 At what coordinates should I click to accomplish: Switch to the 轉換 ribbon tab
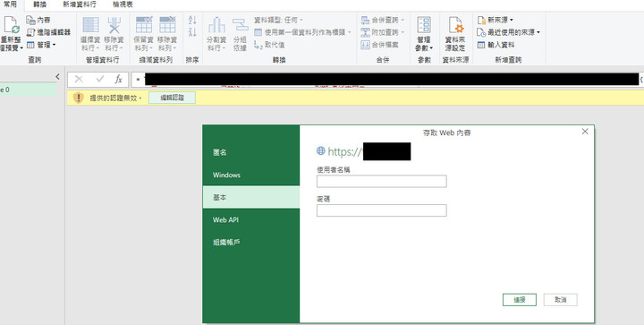coord(40,4)
